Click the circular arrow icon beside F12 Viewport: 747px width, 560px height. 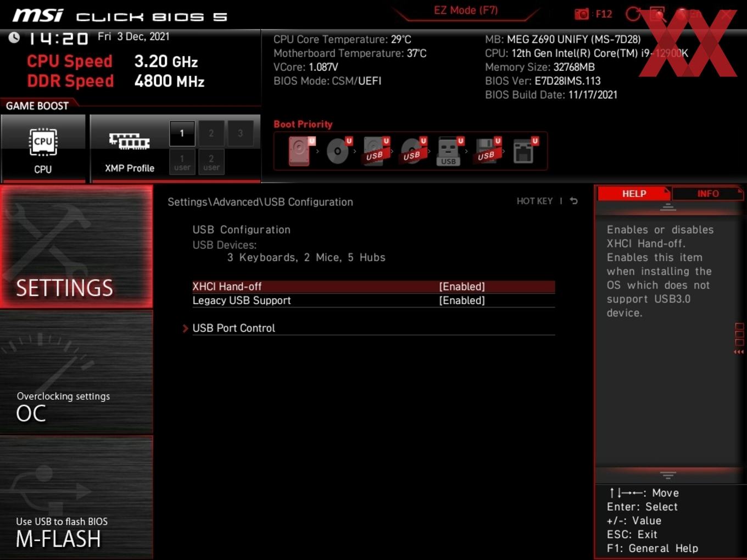tap(633, 14)
